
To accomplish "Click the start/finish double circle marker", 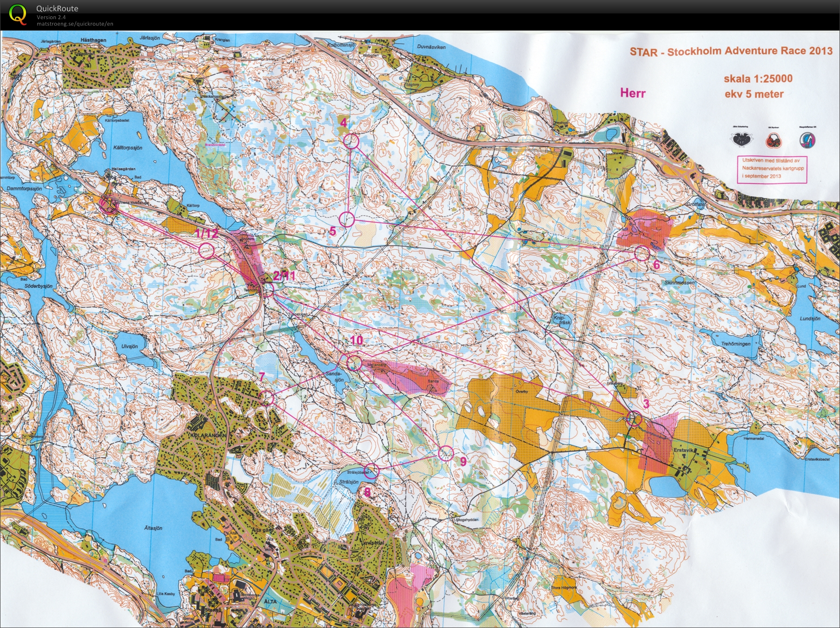I will click(x=108, y=204).
